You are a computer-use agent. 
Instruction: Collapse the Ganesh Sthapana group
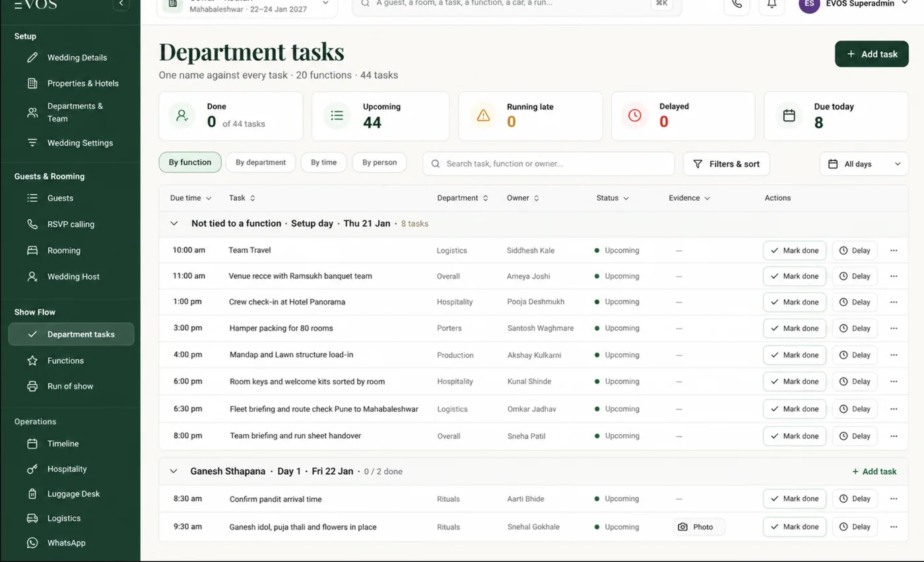174,472
